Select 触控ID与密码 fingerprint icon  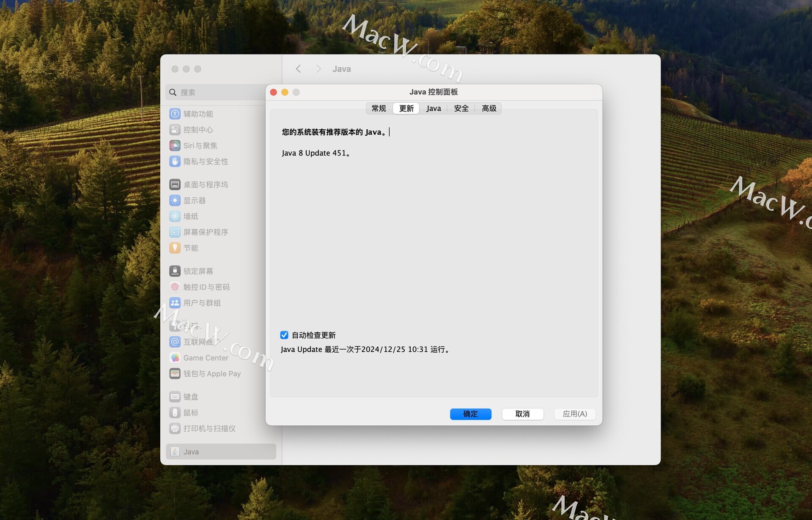[175, 287]
